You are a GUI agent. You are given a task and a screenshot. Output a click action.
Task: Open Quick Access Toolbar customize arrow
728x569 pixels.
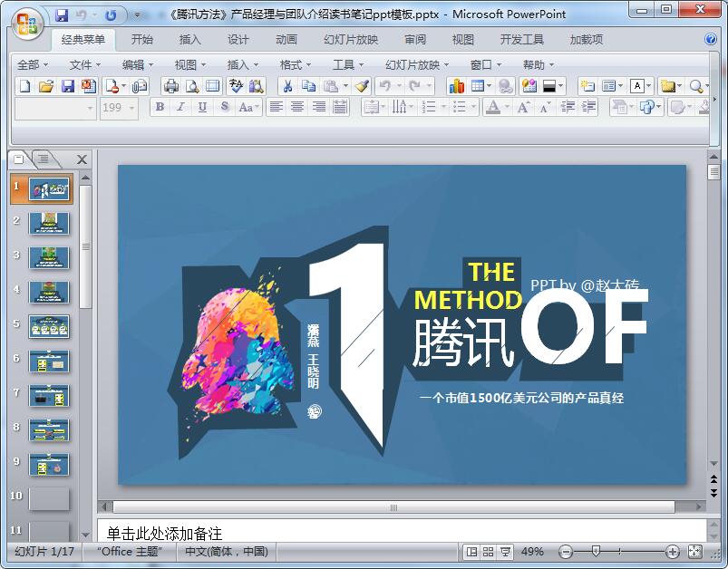[137, 15]
